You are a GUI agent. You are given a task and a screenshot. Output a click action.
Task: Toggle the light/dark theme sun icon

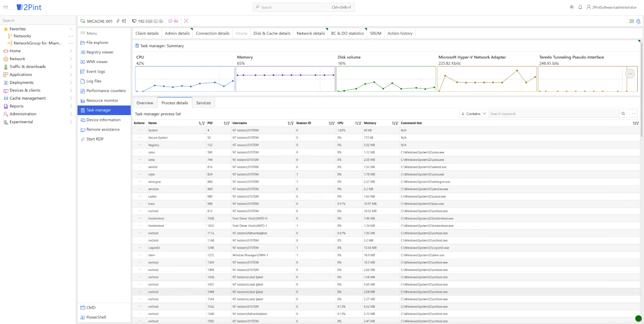point(571,7)
